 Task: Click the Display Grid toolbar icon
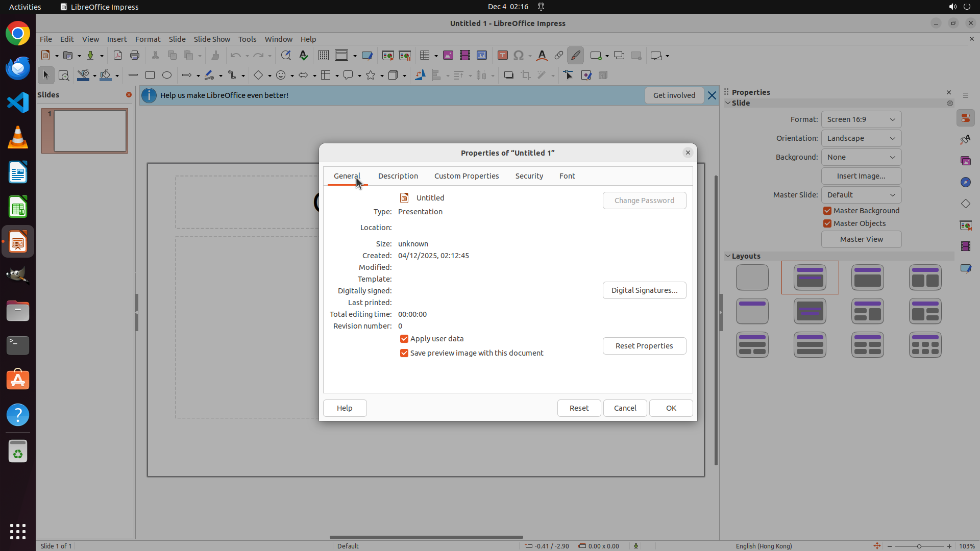(324, 56)
